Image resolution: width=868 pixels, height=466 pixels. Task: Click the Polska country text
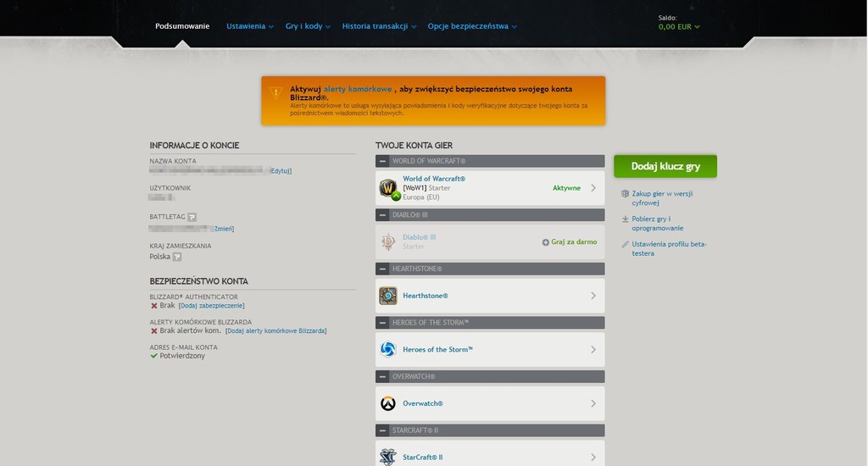160,257
